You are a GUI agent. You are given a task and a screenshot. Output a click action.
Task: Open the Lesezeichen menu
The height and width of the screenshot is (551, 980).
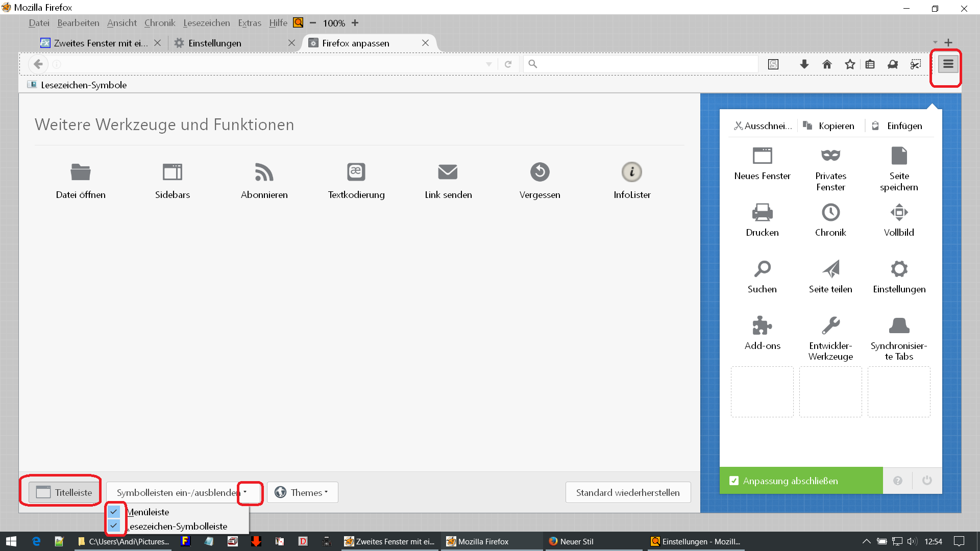[x=206, y=23]
